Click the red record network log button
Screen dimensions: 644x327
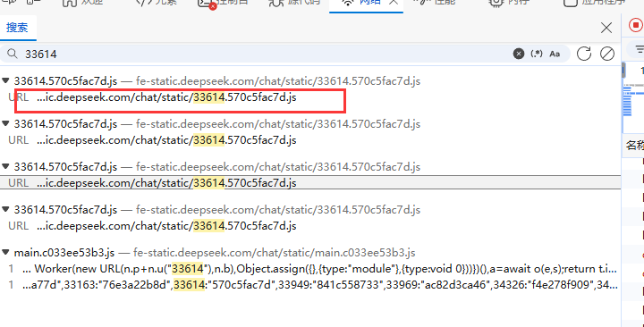coord(636,25)
